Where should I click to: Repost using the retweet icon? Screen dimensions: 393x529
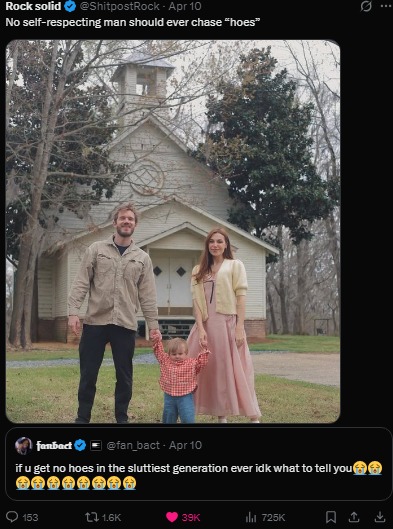(92, 517)
